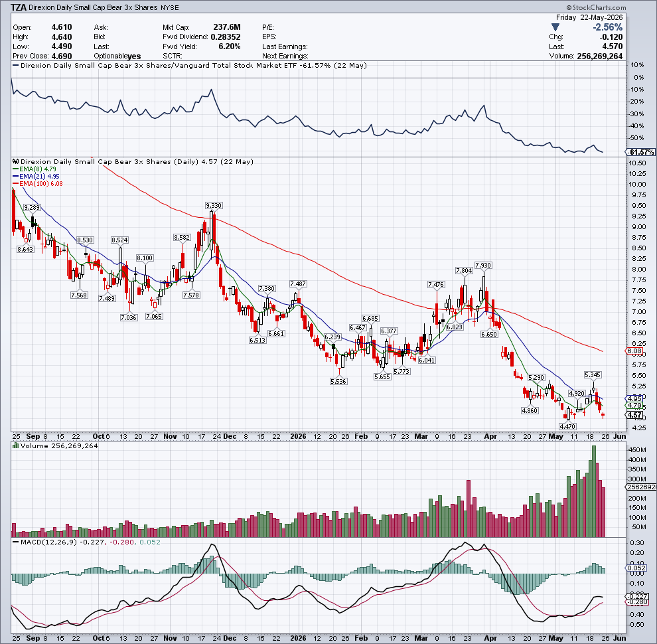Click the Fwd Dividend value 0.28352

point(226,37)
